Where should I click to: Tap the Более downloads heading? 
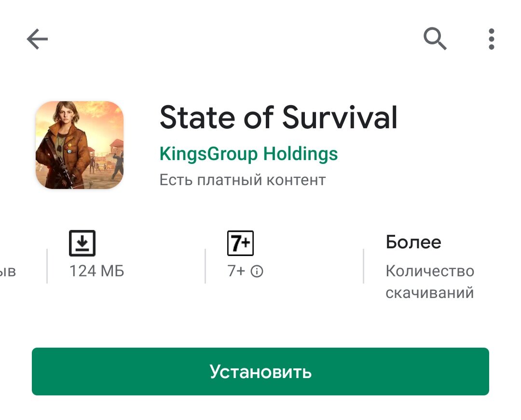point(413,242)
